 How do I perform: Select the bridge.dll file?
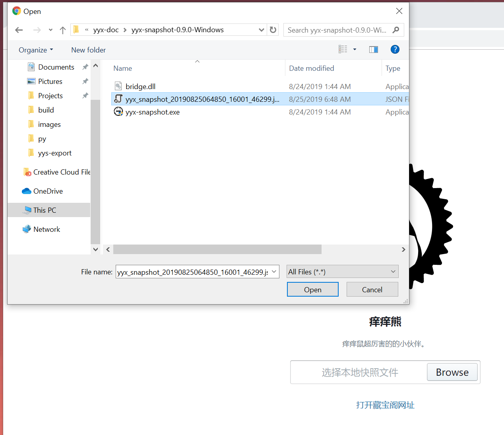click(x=140, y=86)
